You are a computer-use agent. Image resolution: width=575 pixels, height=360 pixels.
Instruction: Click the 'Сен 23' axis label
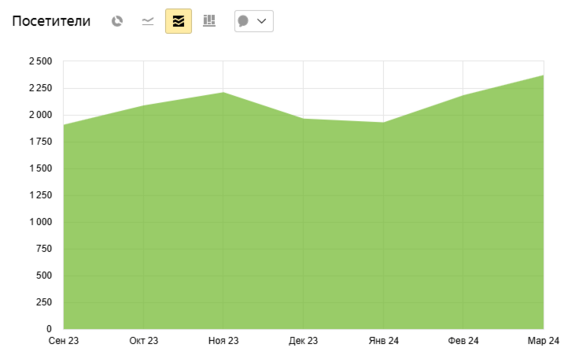point(63,341)
